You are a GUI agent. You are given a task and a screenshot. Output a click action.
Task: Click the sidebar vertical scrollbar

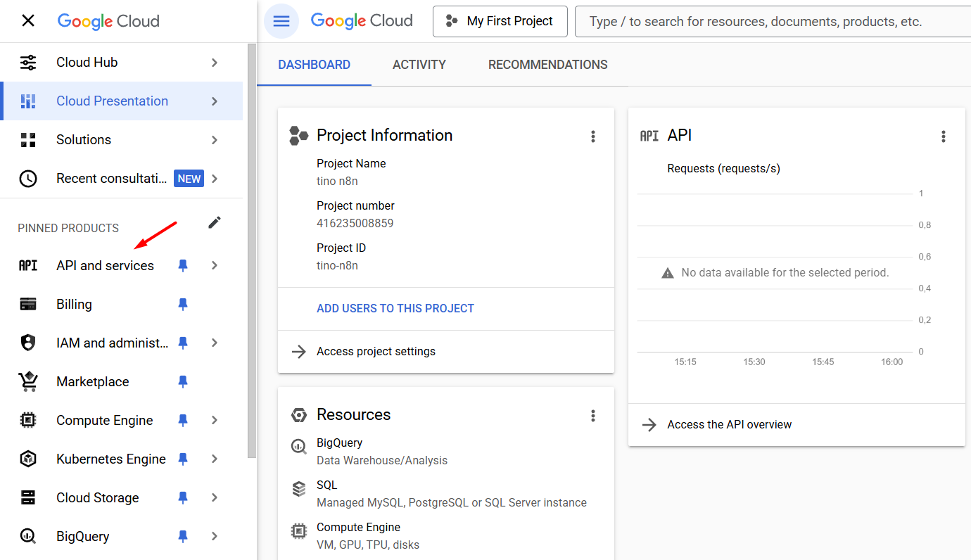click(x=252, y=250)
